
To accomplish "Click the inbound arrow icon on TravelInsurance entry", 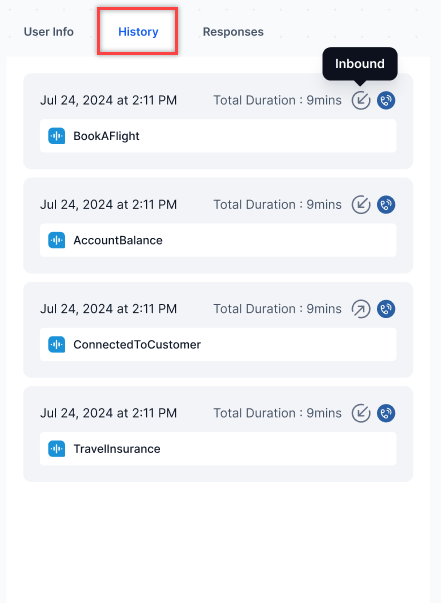I will [361, 413].
